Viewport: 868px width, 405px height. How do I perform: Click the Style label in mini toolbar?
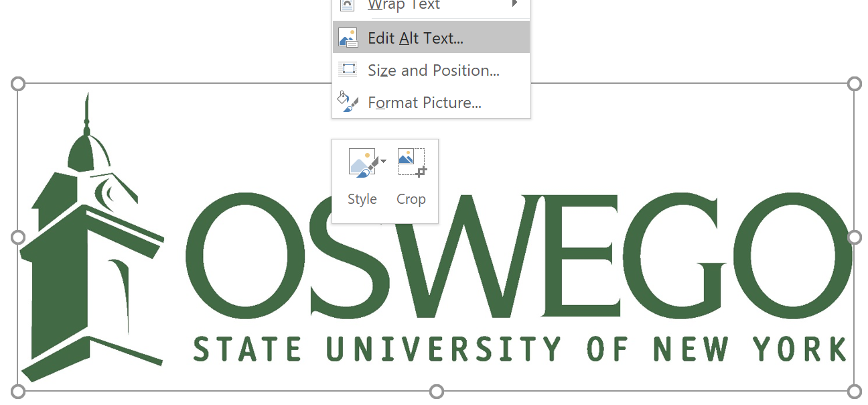coord(362,199)
